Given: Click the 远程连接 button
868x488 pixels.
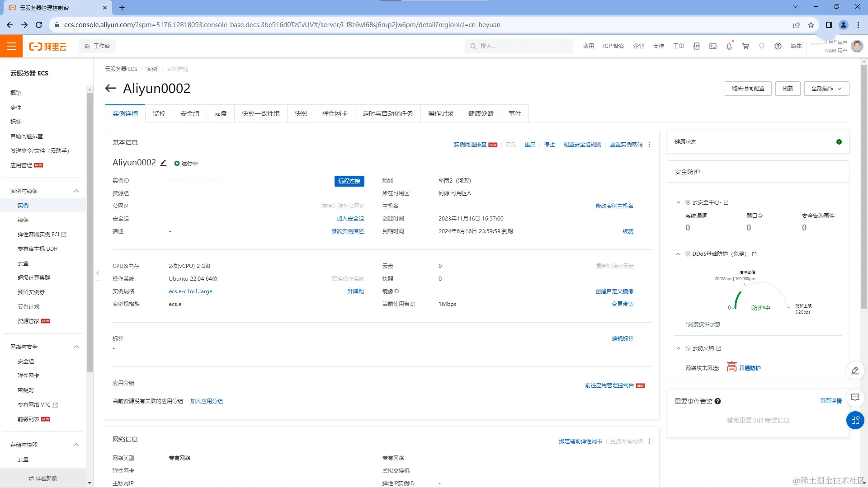Looking at the screenshot, I should pyautogui.click(x=349, y=181).
